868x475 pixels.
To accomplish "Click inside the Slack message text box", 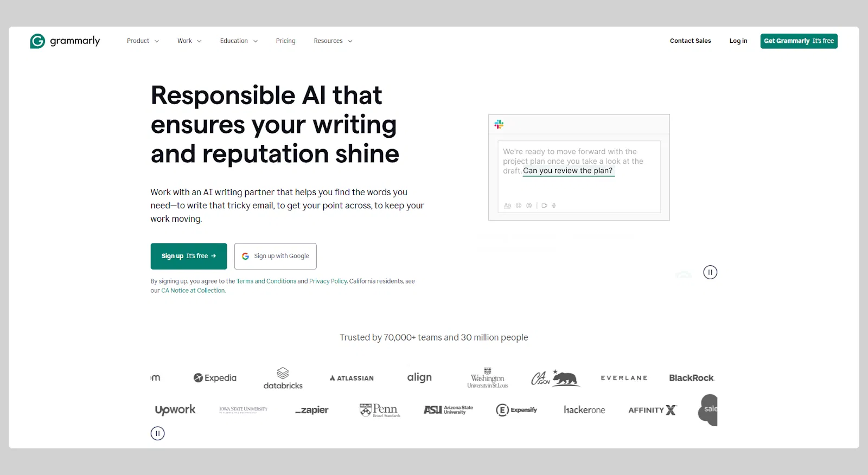I will (x=579, y=177).
